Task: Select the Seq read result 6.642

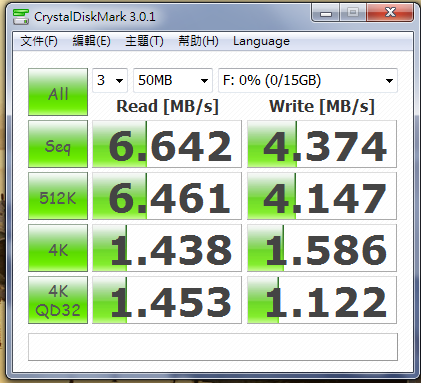Action: [x=167, y=144]
